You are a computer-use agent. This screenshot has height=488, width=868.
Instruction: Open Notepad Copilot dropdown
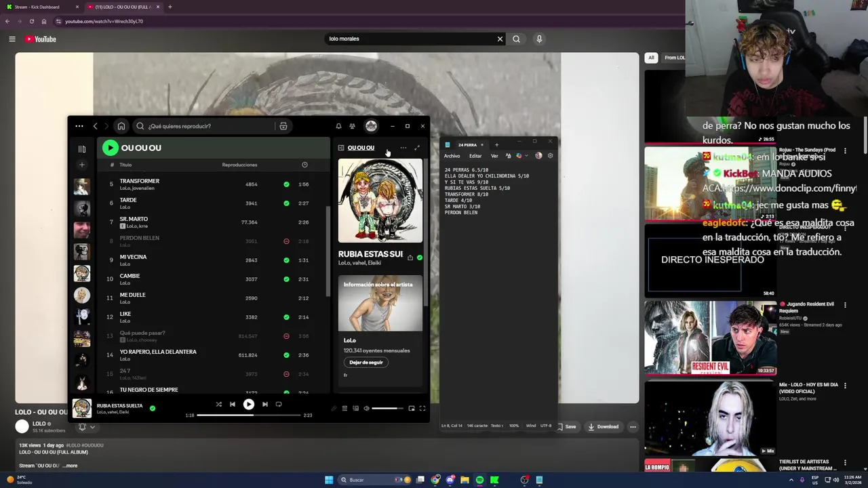(521, 156)
